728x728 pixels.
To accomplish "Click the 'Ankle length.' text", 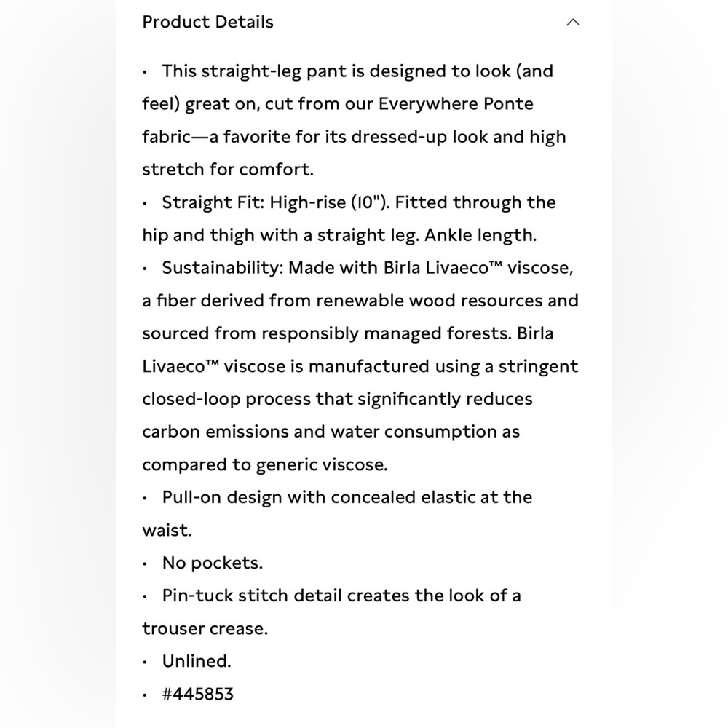I will pos(480,235).
